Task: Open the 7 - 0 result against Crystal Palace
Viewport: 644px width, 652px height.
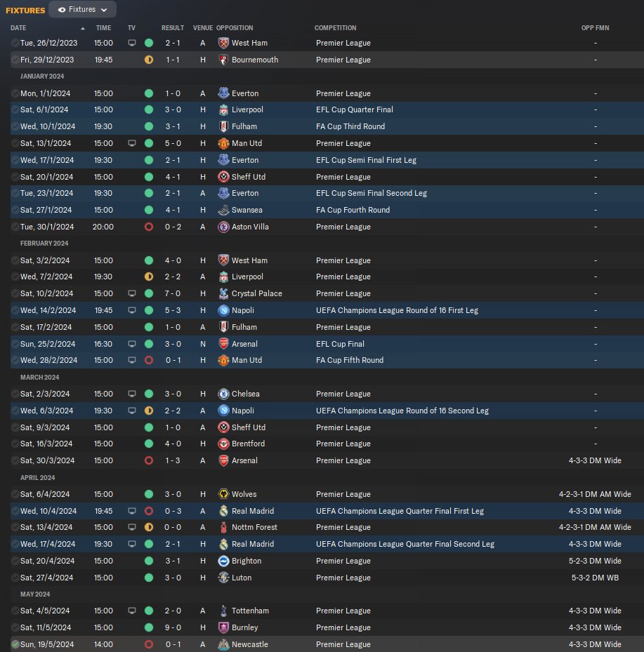Action: point(173,293)
